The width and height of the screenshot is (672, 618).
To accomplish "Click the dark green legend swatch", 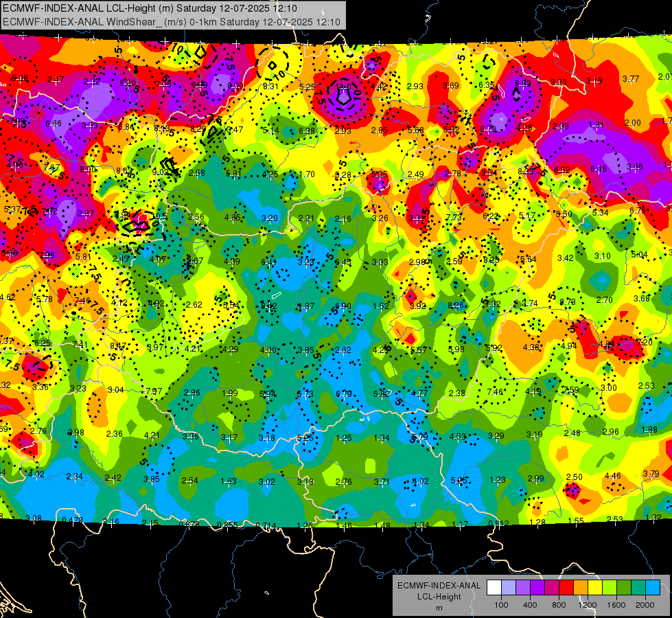I will [x=624, y=588].
